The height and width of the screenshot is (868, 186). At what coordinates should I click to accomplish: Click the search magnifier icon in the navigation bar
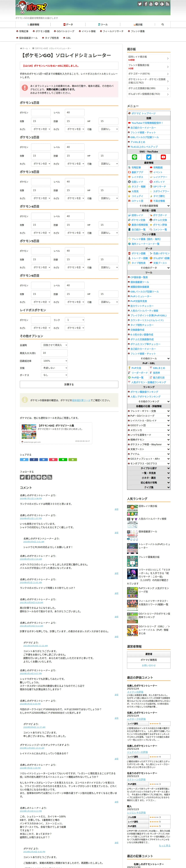pyautogui.click(x=163, y=25)
